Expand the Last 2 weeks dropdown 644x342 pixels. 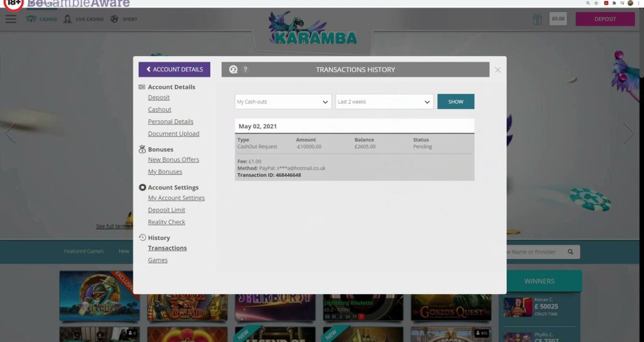(384, 102)
